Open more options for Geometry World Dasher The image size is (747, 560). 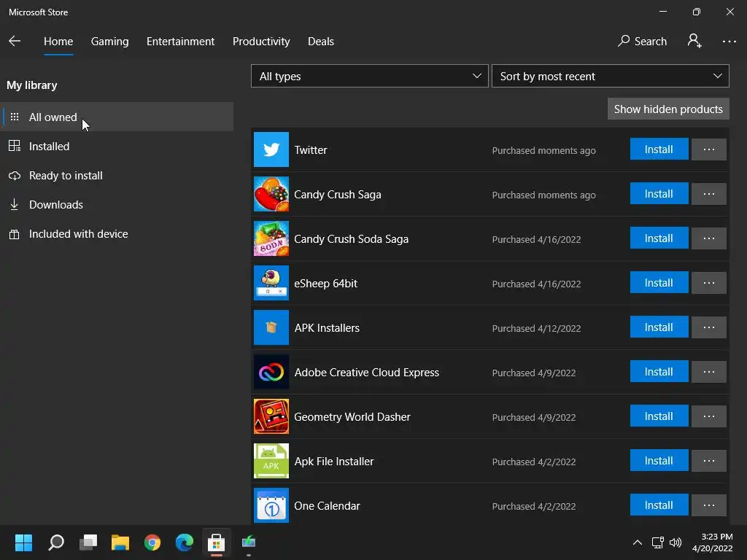pos(709,416)
